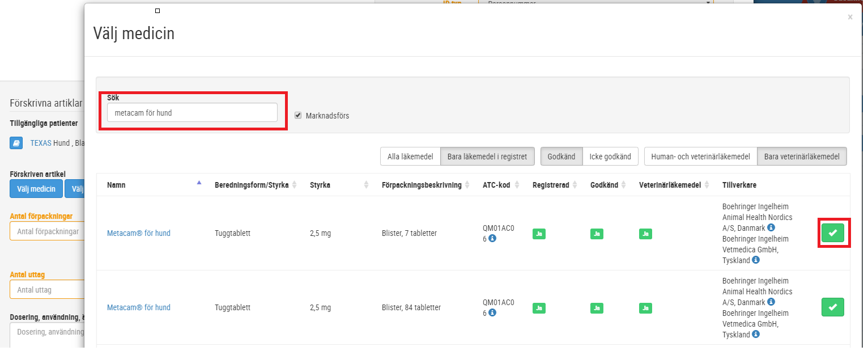Click the blue Välj medicin button in background form
The image size is (868, 355).
[36, 189]
